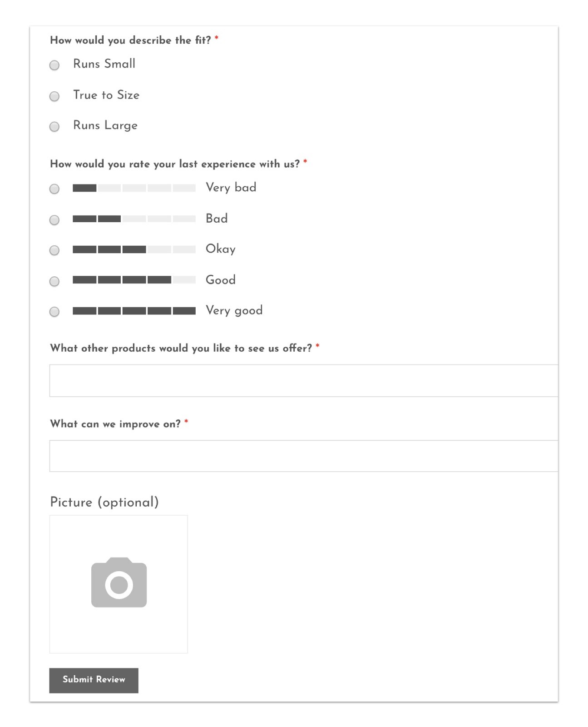Click the one-segment rating bar for Very bad
The width and height of the screenshot is (588, 727).
[134, 188]
